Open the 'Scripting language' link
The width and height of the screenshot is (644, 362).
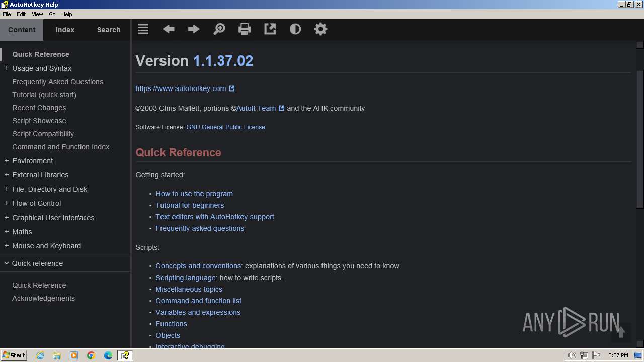pos(186,278)
